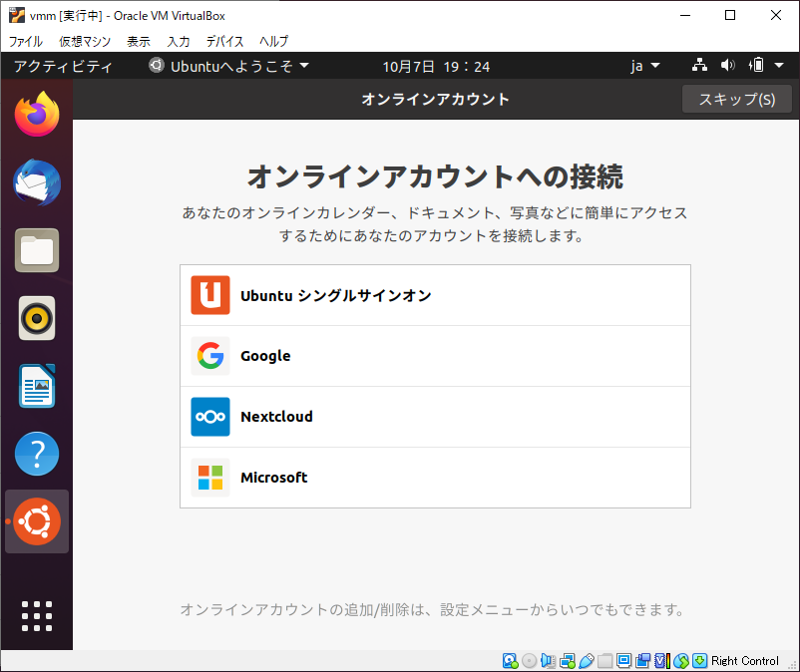Open the system menu arrow in top bar

click(779, 65)
